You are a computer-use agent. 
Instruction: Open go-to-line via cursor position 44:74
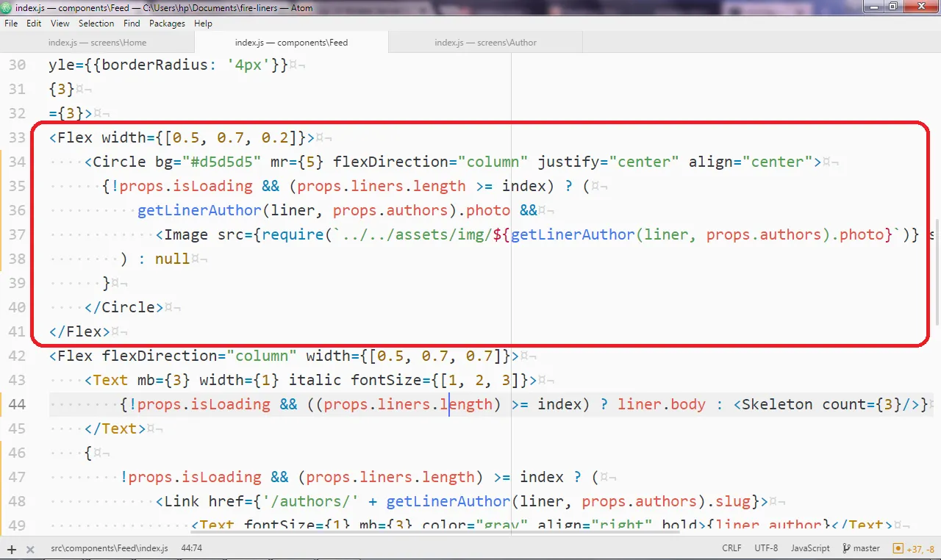(191, 548)
